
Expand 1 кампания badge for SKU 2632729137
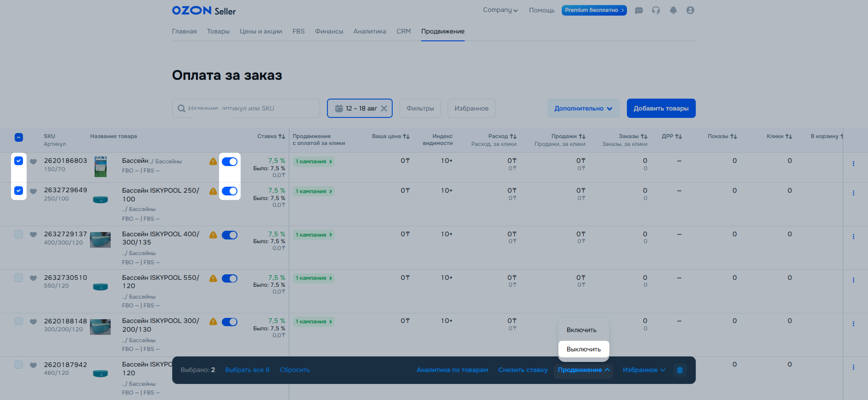[x=313, y=235]
